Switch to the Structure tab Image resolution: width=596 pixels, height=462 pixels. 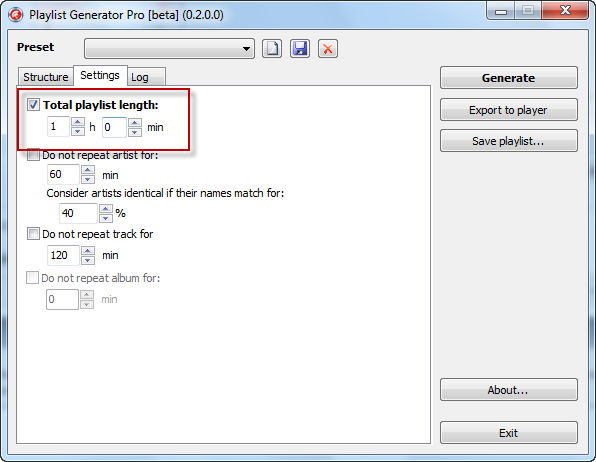click(46, 77)
